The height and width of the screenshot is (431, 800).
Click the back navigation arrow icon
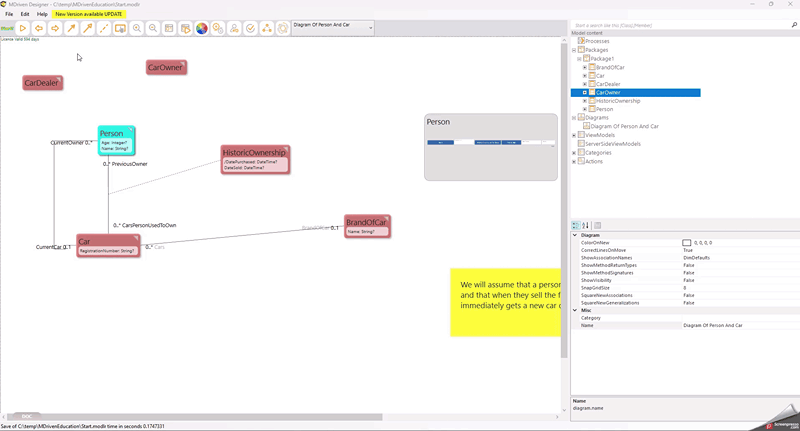click(x=39, y=28)
